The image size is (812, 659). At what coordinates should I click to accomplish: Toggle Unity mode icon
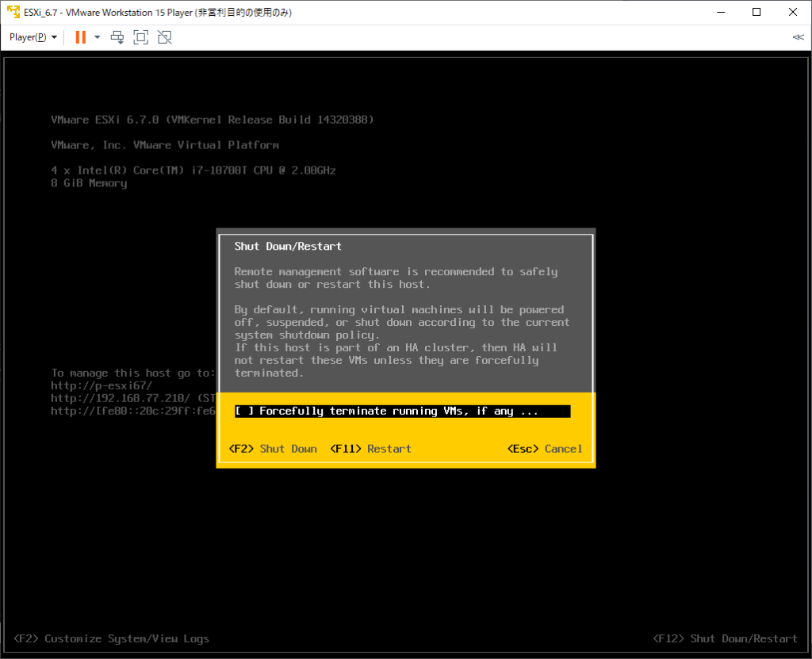coord(165,37)
